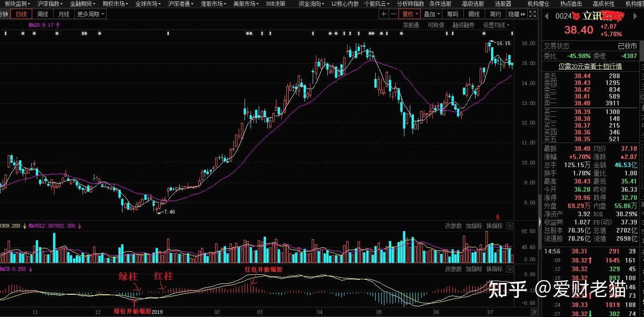Switch to 日线 daily chart tab
The width and height of the screenshot is (644, 317).
21,14
